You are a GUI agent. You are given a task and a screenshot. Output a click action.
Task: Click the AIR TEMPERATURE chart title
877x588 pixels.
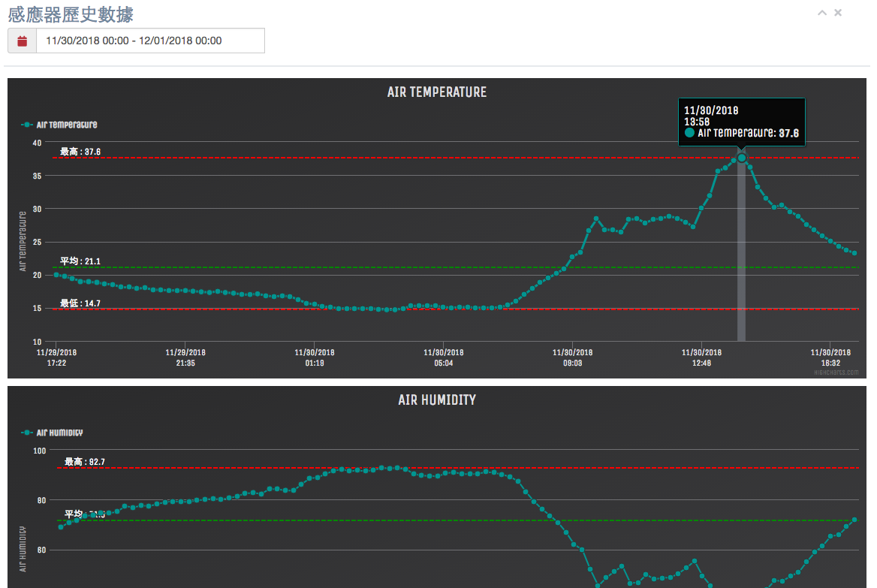437,92
